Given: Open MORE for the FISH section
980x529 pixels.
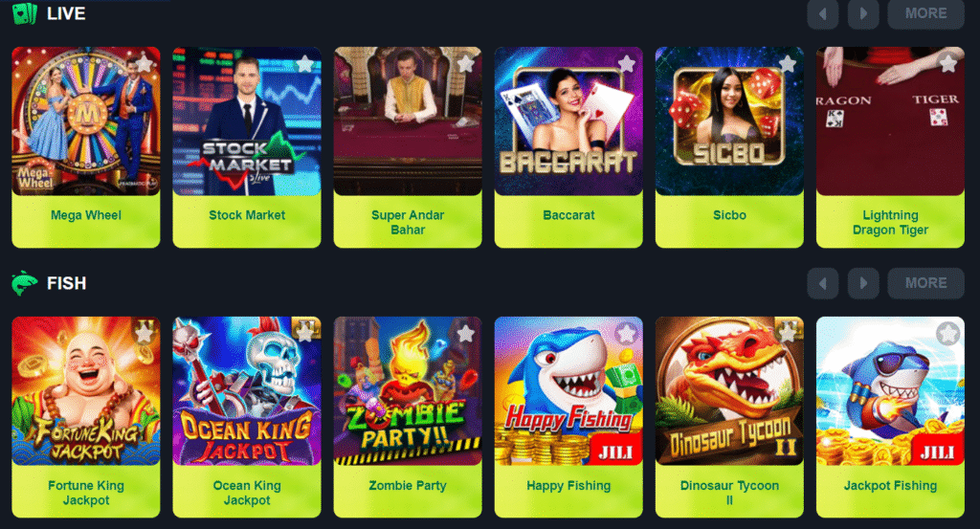Looking at the screenshot, I should (x=925, y=283).
